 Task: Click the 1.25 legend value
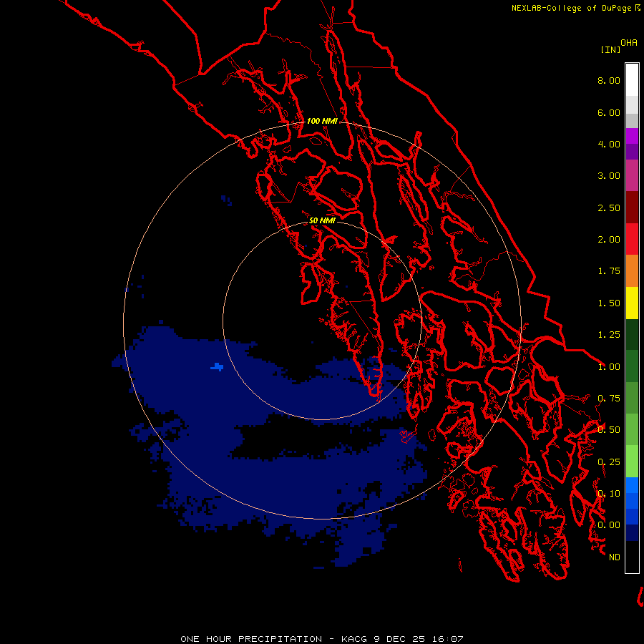pyautogui.click(x=609, y=335)
